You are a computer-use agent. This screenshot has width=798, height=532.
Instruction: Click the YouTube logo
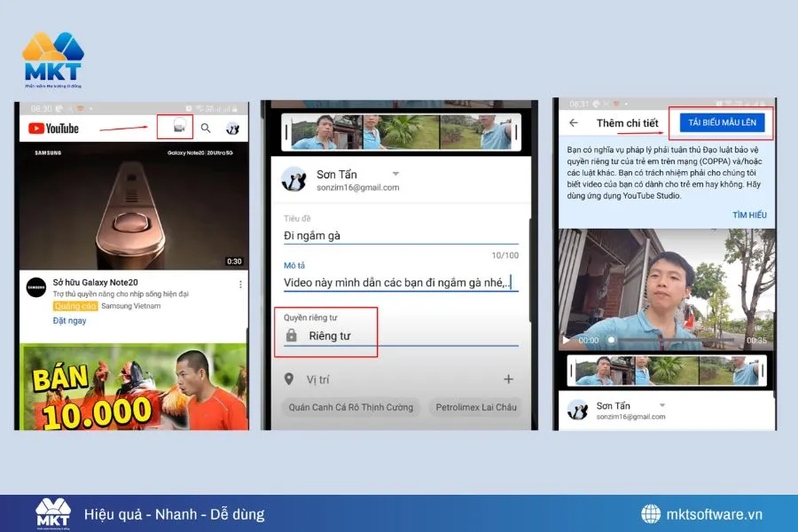[x=53, y=127]
